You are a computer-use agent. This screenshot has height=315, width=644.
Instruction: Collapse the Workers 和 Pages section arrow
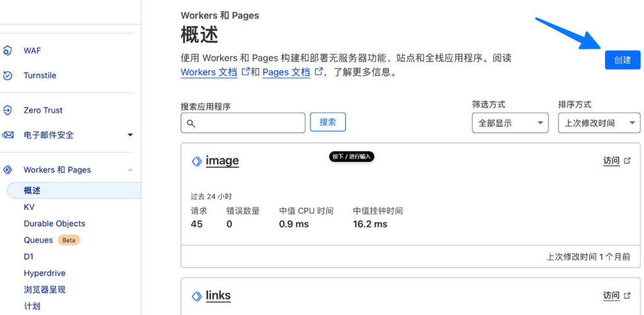130,170
